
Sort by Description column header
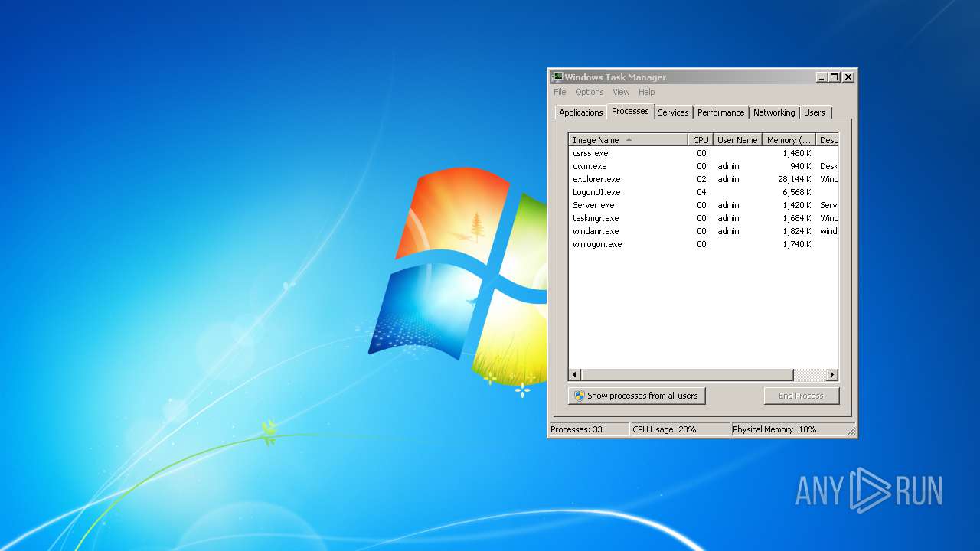point(828,140)
